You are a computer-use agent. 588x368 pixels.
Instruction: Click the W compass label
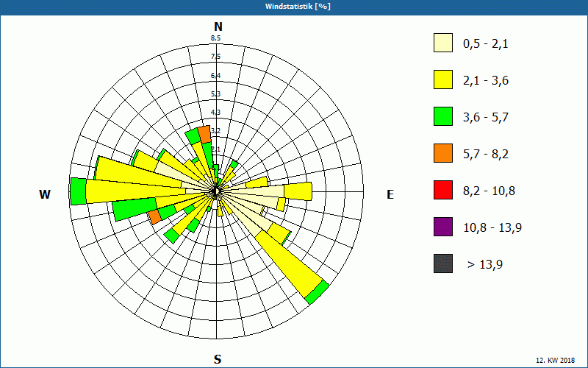click(x=45, y=194)
